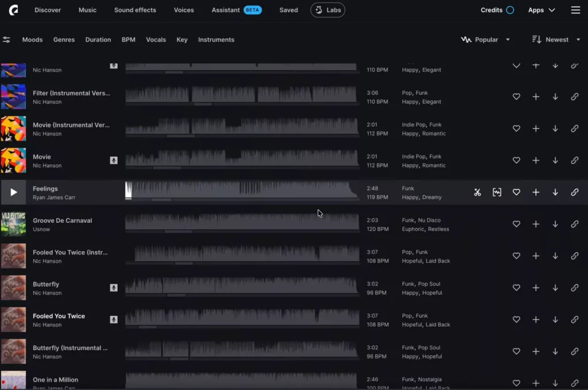Image resolution: width=588 pixels, height=390 pixels.
Task: Expand the Newest dropdown
Action: 556,40
